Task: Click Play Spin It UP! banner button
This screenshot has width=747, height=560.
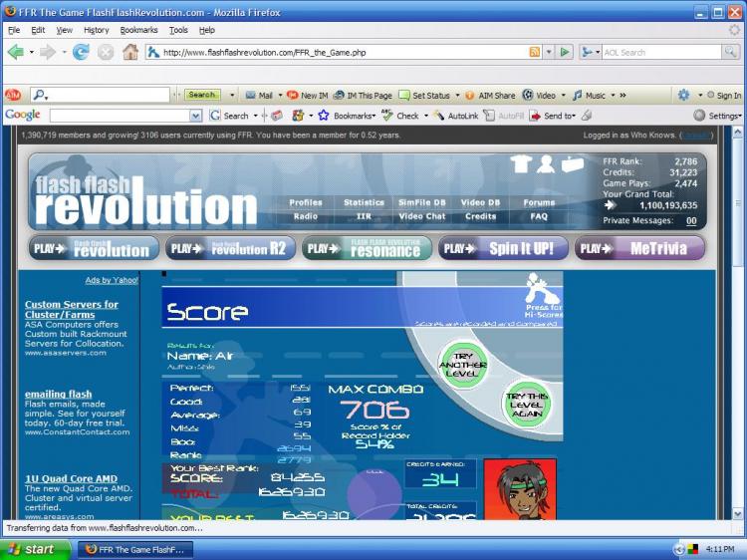Action: tap(502, 248)
